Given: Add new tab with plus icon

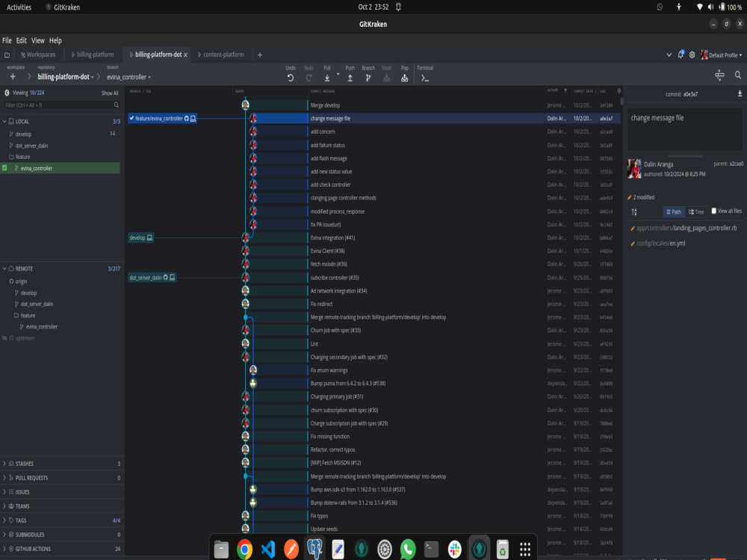Looking at the screenshot, I should point(260,55).
